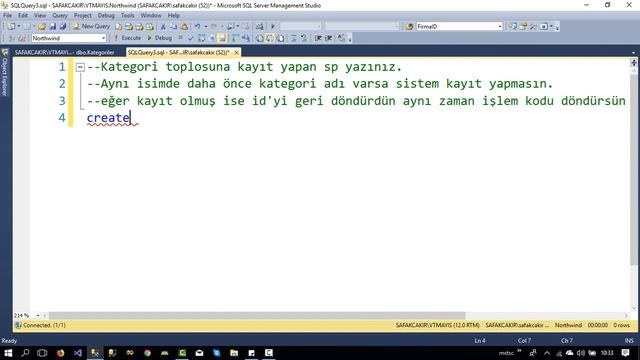
Task: Click the Start play arrow icon
Action: (x=273, y=26)
